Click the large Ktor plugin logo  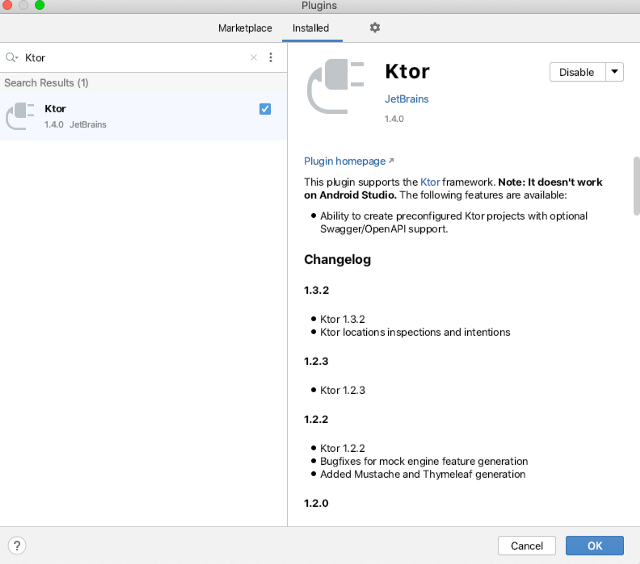point(336,87)
